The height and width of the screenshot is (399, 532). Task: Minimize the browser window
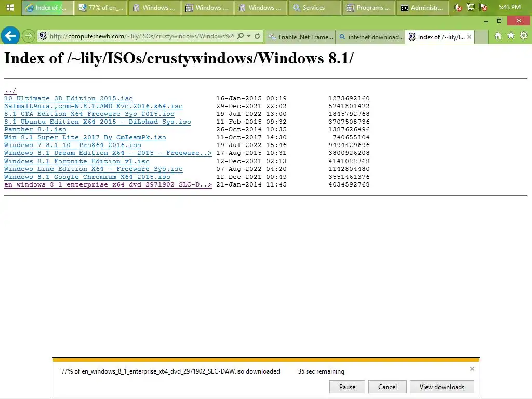486,21
